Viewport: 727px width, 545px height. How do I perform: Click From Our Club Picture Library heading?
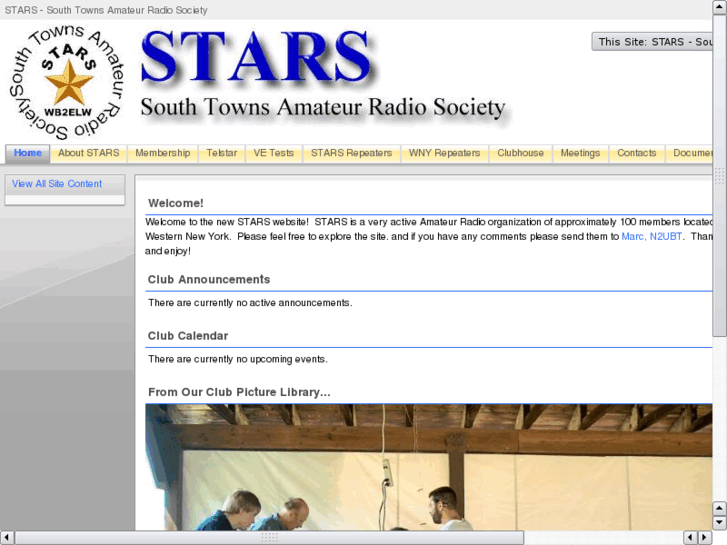[x=239, y=392]
